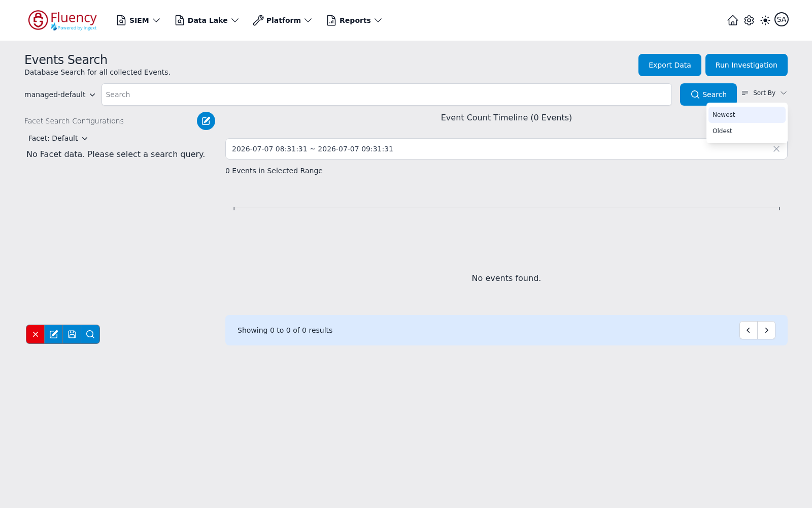This screenshot has width=812, height=508.
Task: Go to next results page
Action: [x=766, y=330]
